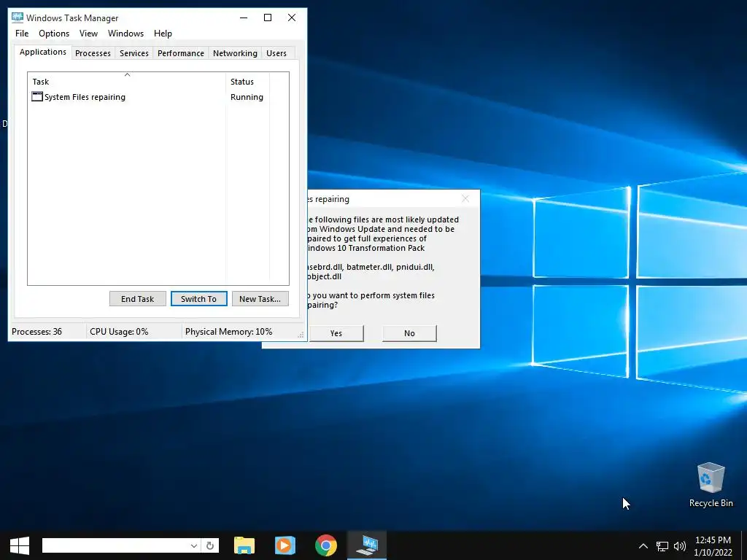Sort by the Task column header
Image resolution: width=747 pixels, height=560 pixels.
point(127,82)
